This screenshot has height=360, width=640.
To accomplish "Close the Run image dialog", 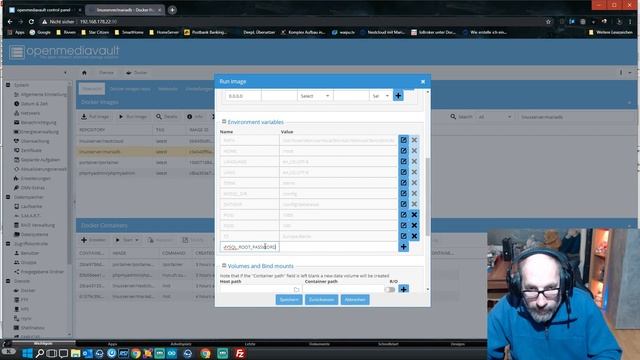I will tap(423, 82).
